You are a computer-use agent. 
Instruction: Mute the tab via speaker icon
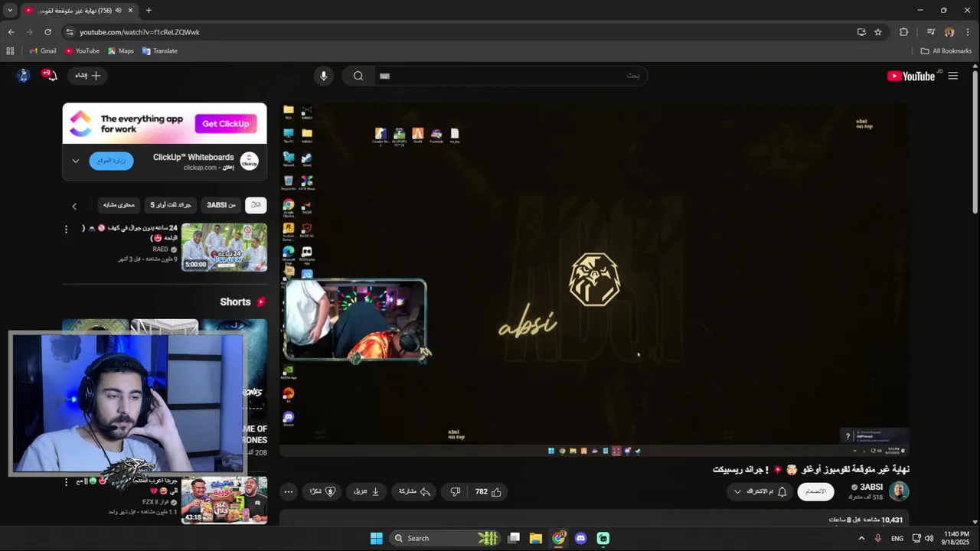click(118, 11)
